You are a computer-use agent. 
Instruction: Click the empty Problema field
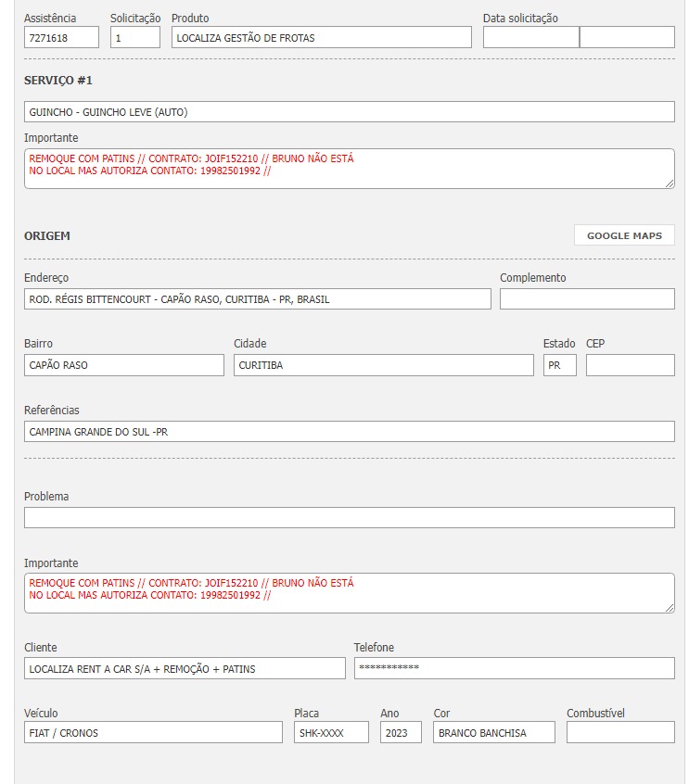[349, 518]
